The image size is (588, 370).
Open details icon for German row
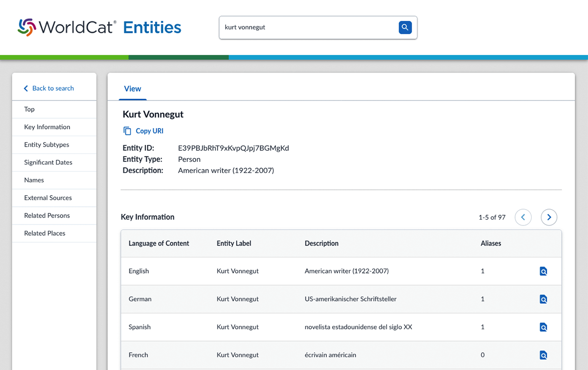tap(543, 299)
